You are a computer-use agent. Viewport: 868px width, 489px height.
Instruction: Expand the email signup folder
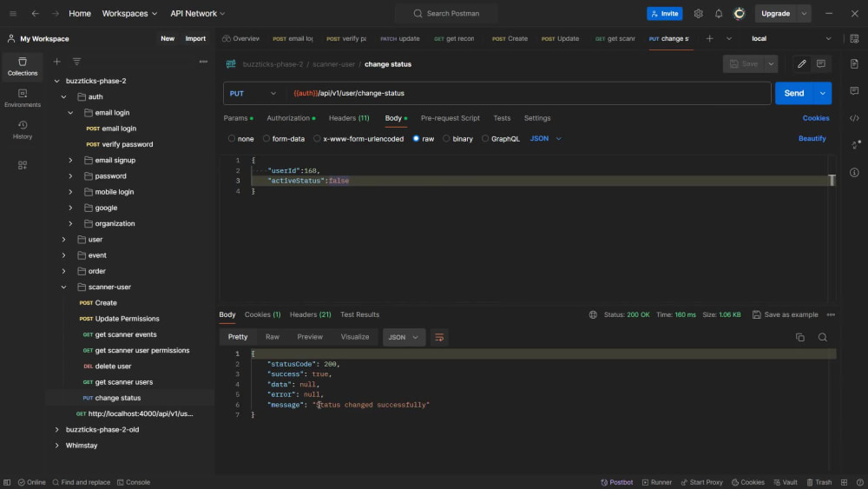click(70, 160)
